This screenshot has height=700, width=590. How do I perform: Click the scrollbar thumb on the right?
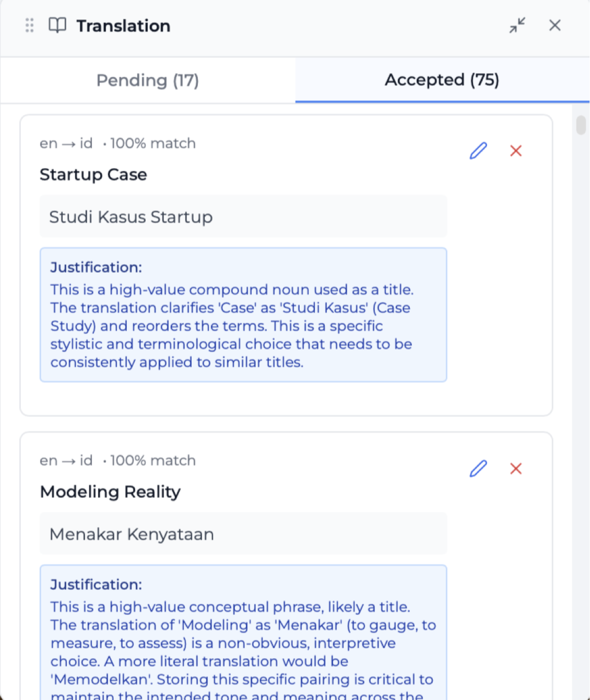581,125
